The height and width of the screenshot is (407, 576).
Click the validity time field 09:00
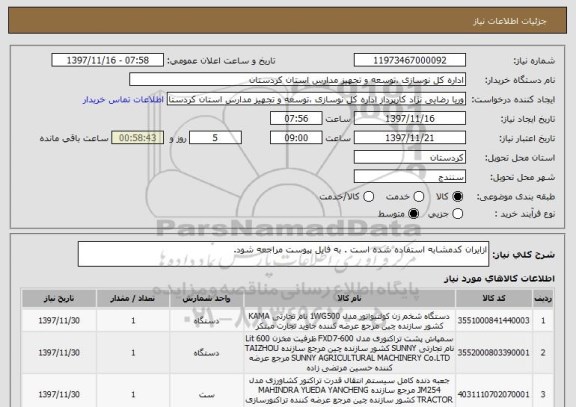click(x=296, y=138)
